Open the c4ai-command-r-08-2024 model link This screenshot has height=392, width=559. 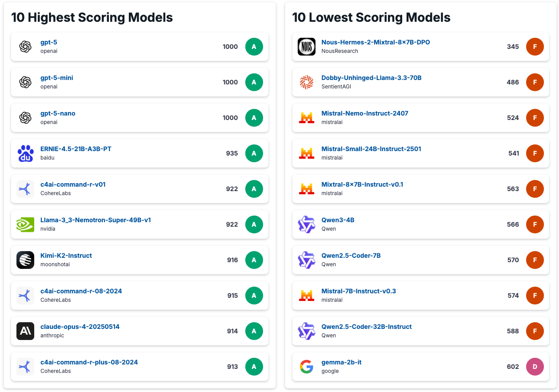[x=81, y=291]
